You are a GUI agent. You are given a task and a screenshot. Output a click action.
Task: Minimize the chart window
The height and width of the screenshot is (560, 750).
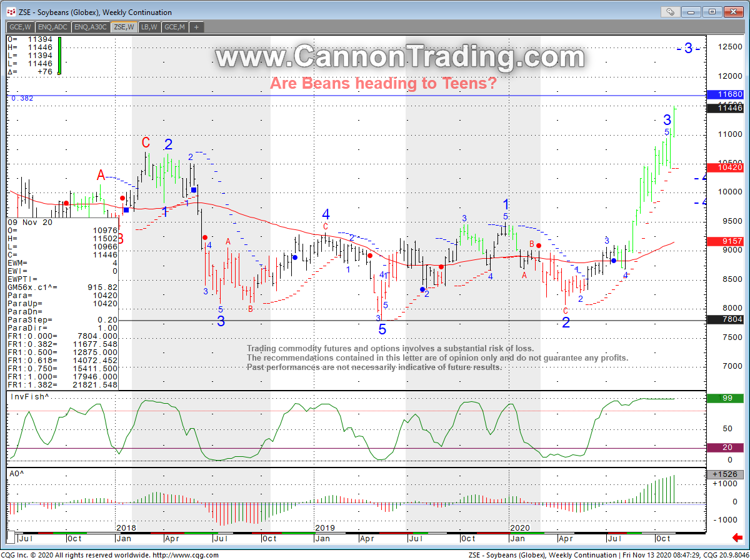691,11
